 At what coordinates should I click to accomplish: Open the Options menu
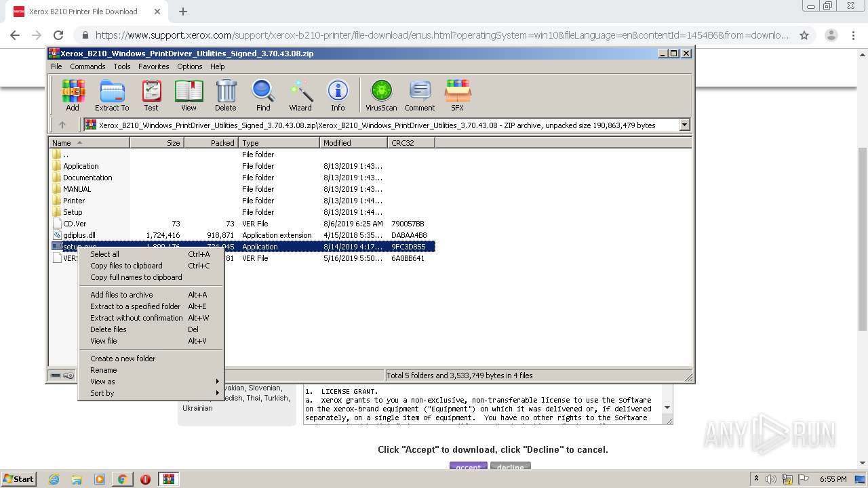tap(190, 66)
